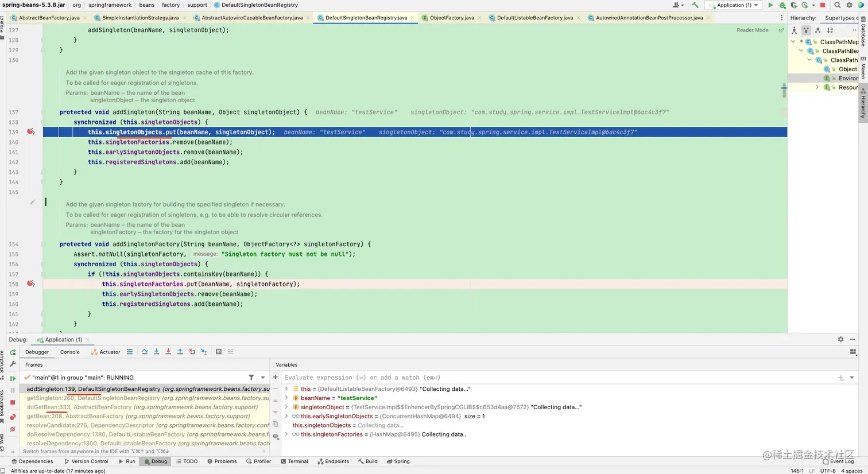Click Step Into in the debugger toolbar
Image resolution: width=868 pixels, height=474 pixels.
tap(156, 352)
